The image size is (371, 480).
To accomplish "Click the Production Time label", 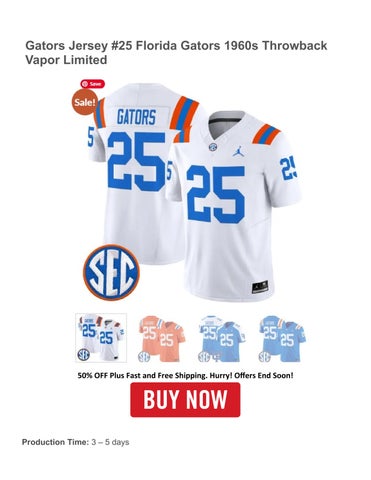I will coord(55,442).
